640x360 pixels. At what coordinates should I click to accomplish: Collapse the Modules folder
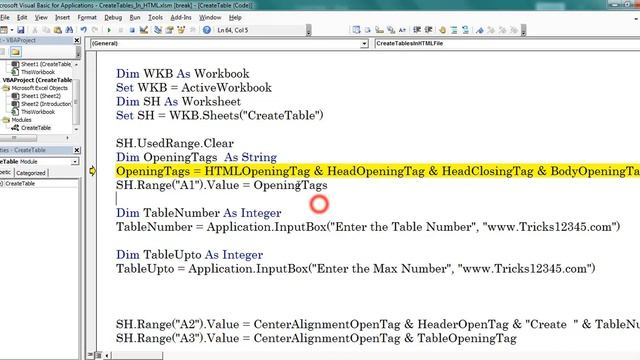[6, 120]
